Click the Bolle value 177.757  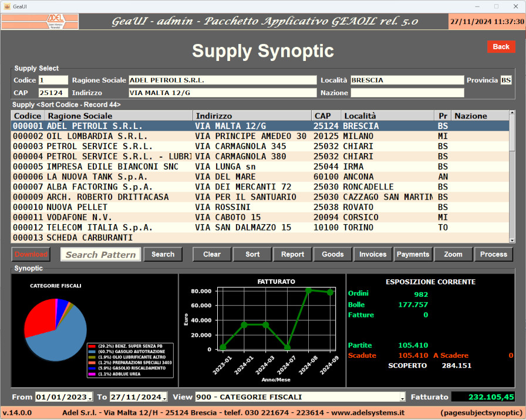[x=413, y=305]
